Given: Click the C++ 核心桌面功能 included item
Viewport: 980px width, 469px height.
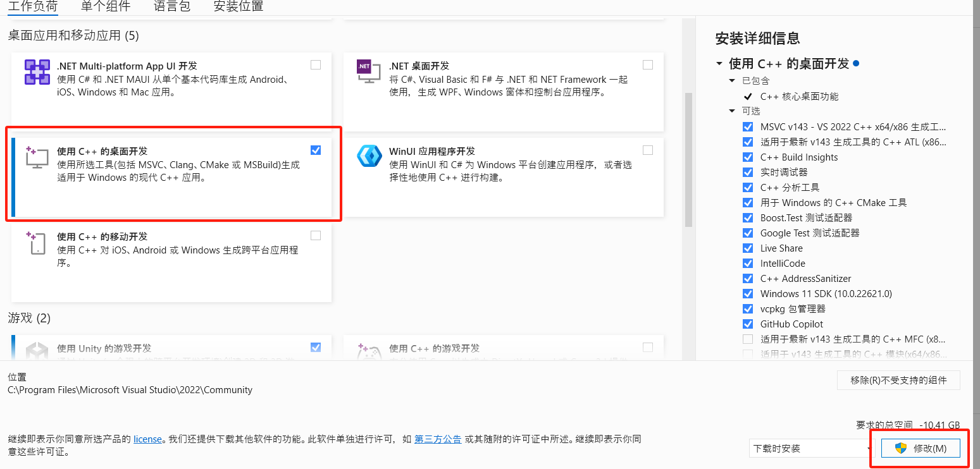Looking at the screenshot, I should (x=799, y=96).
